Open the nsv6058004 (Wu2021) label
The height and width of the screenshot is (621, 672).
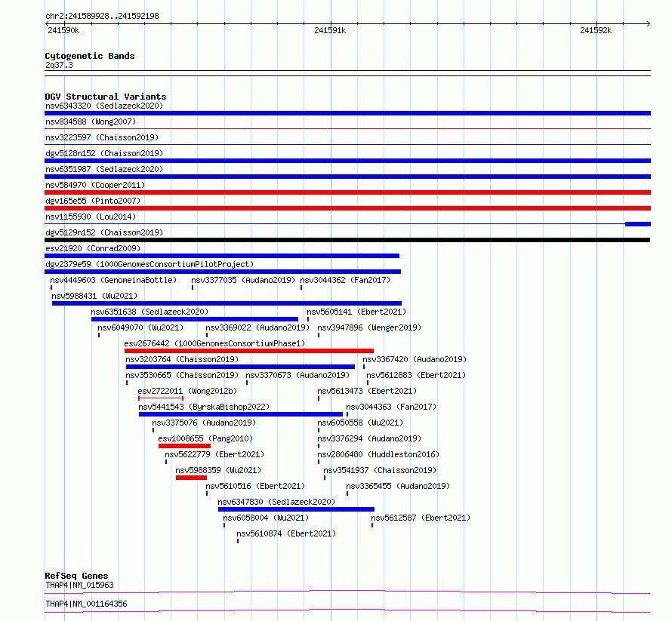point(266,518)
